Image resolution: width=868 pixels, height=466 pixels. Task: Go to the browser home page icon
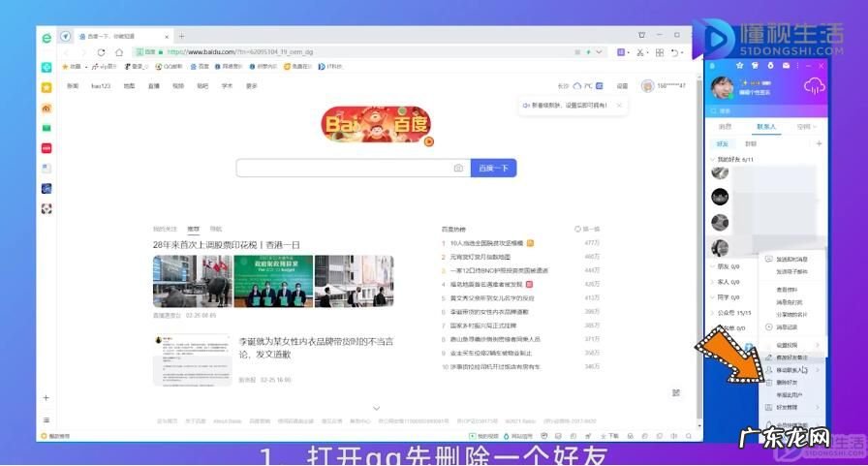119,52
